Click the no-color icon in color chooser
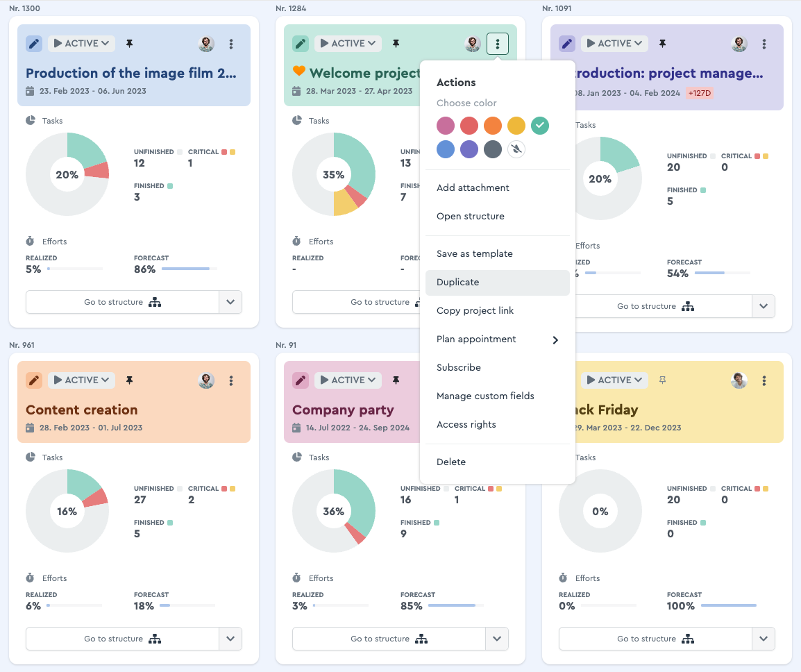This screenshot has height=672, width=801. coord(516,149)
